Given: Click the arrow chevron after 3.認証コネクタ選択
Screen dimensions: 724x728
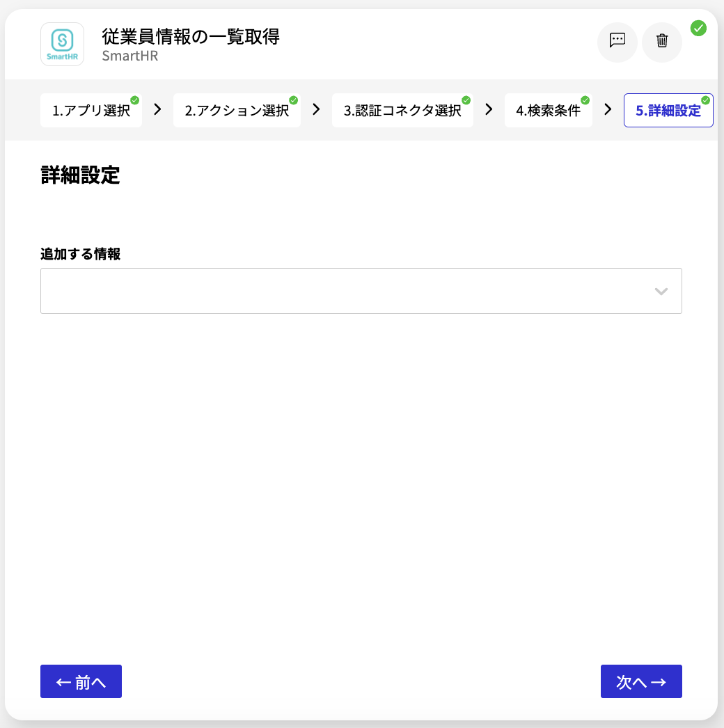Looking at the screenshot, I should (x=489, y=109).
